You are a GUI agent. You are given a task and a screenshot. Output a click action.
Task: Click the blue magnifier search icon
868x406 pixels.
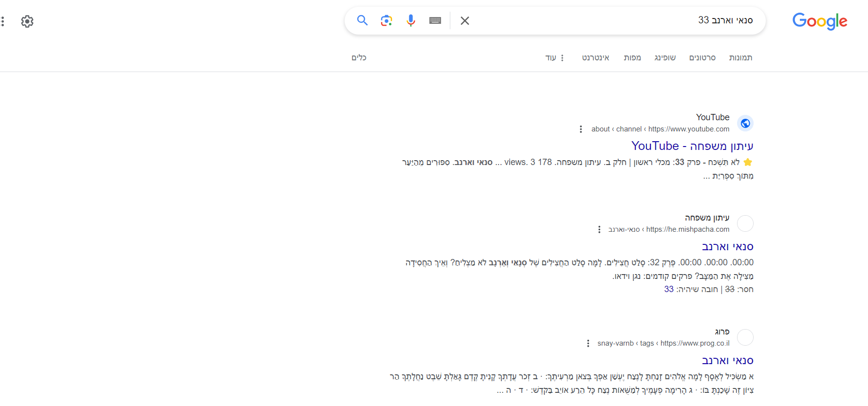362,20
